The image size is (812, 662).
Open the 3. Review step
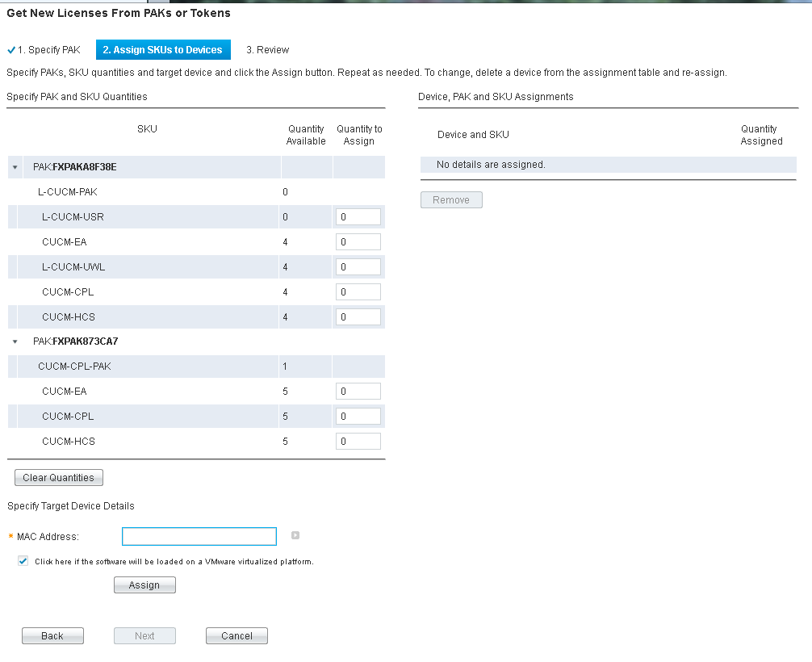[268, 50]
